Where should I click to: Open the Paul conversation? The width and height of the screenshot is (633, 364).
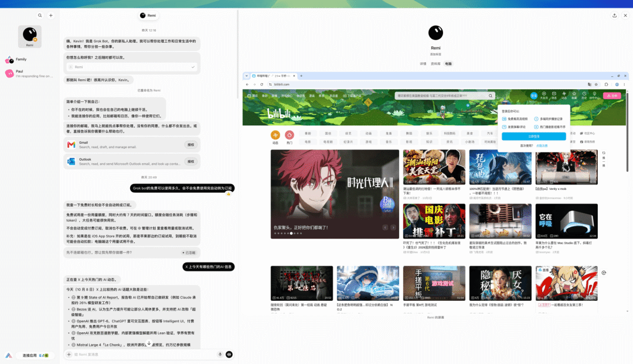tap(29, 73)
